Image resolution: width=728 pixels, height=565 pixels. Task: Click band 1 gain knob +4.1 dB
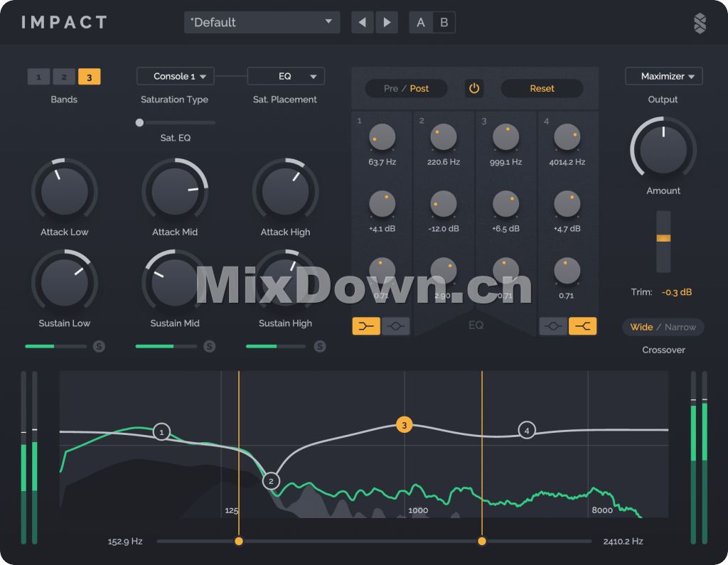(x=382, y=204)
